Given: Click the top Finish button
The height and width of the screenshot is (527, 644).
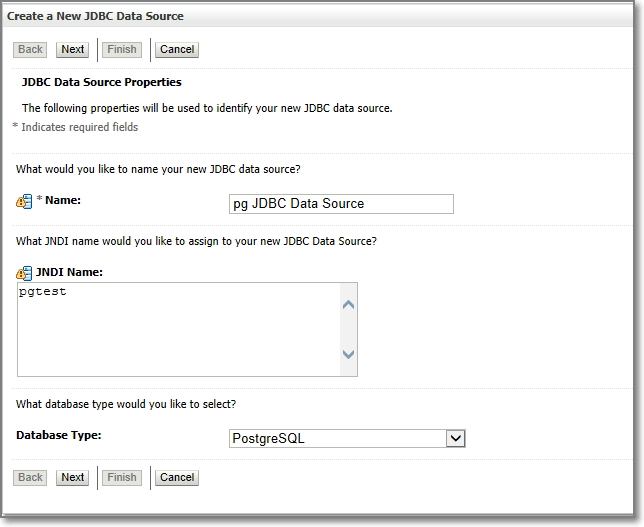Looking at the screenshot, I should (x=122, y=49).
